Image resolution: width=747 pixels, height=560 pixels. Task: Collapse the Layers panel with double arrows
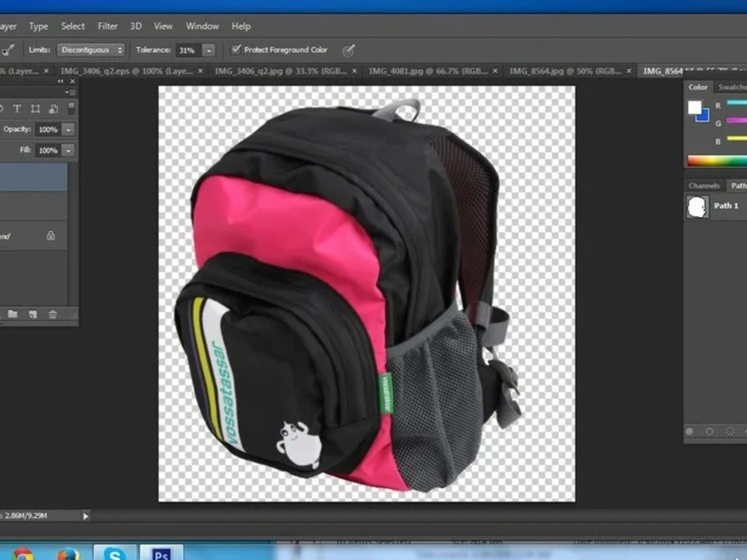[61, 81]
